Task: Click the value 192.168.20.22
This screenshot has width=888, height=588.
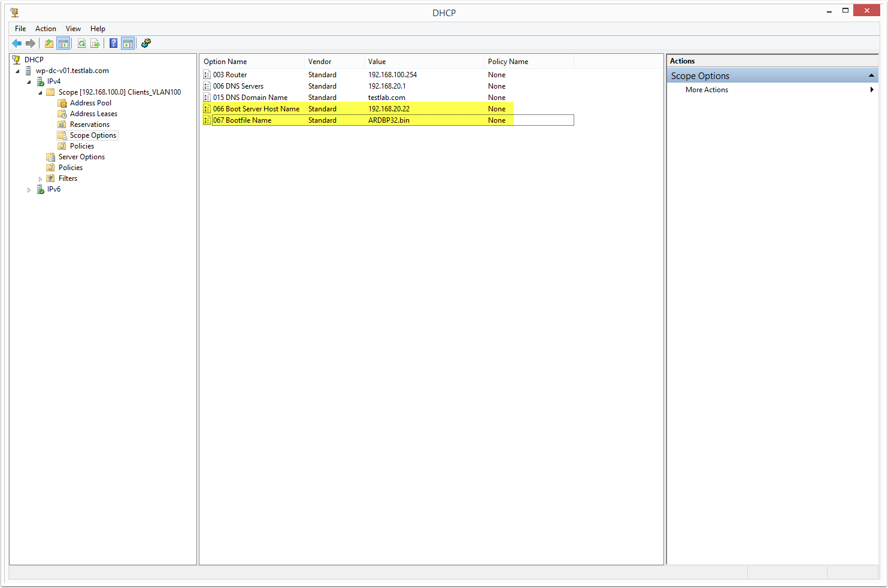Action: [x=389, y=109]
